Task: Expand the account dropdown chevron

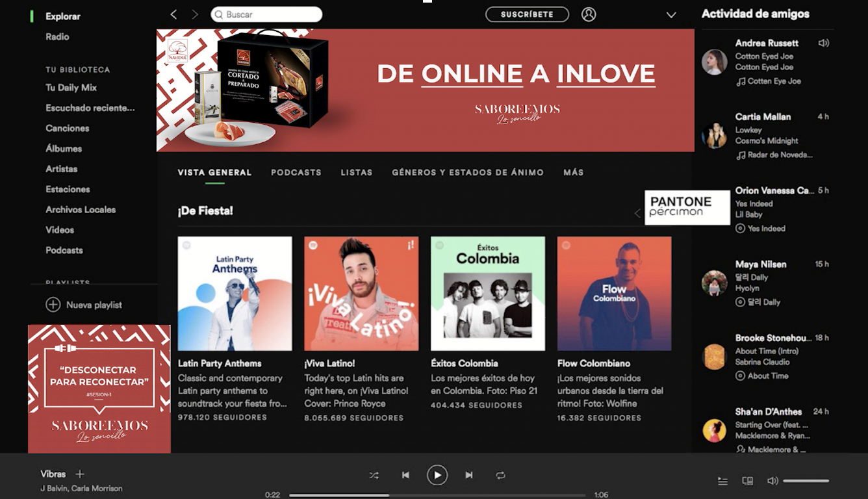Action: [x=671, y=15]
